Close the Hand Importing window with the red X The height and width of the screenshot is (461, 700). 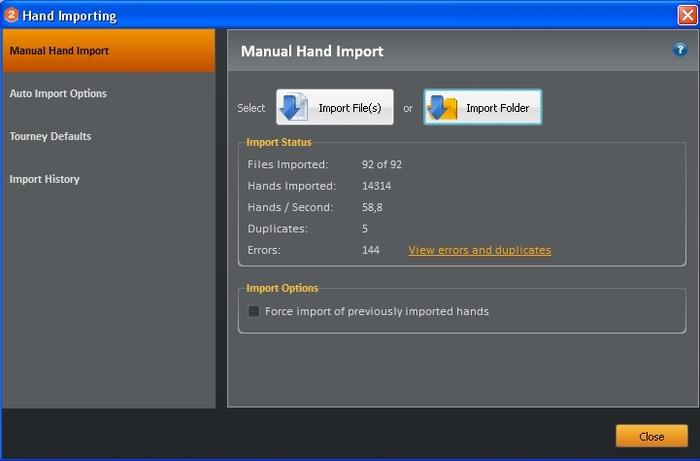687,15
